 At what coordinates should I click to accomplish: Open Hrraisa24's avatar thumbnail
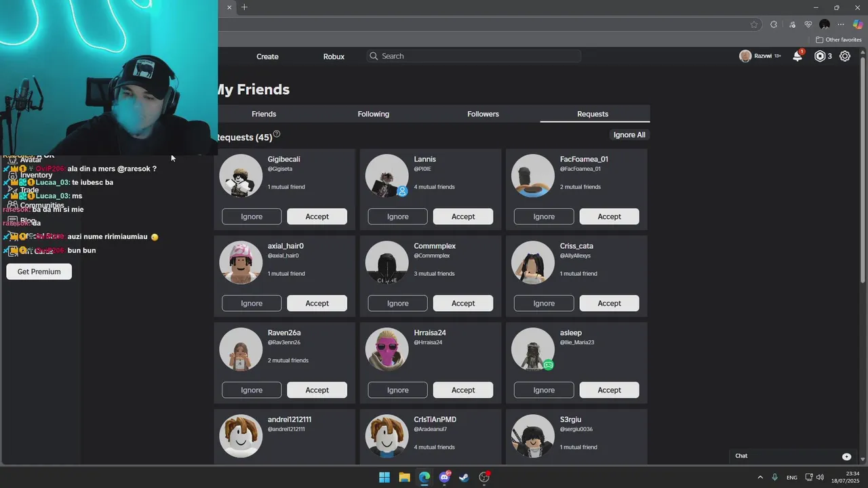pyautogui.click(x=387, y=349)
